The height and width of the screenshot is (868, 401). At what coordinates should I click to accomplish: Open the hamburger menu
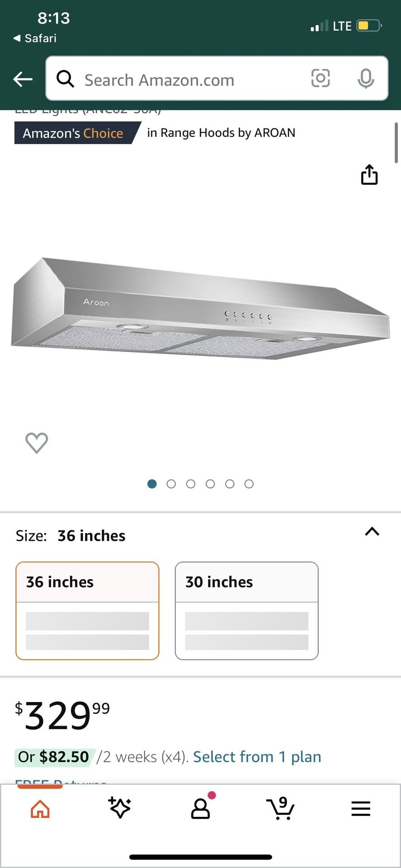(x=360, y=809)
